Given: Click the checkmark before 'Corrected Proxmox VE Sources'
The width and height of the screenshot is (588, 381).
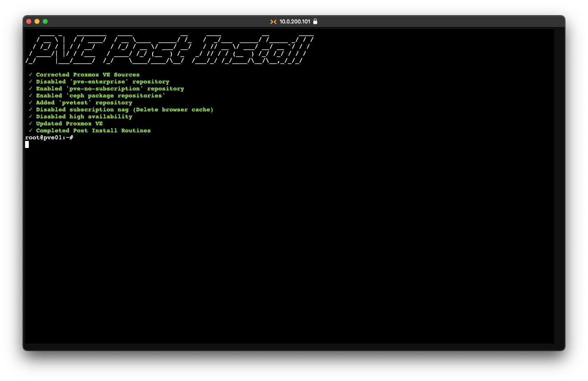Looking at the screenshot, I should point(30,74).
